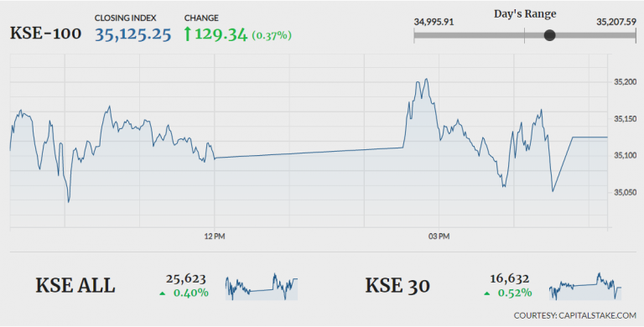Click the chart peak above 35,200
Viewport: 644px width, 327px height.
[x=427, y=80]
